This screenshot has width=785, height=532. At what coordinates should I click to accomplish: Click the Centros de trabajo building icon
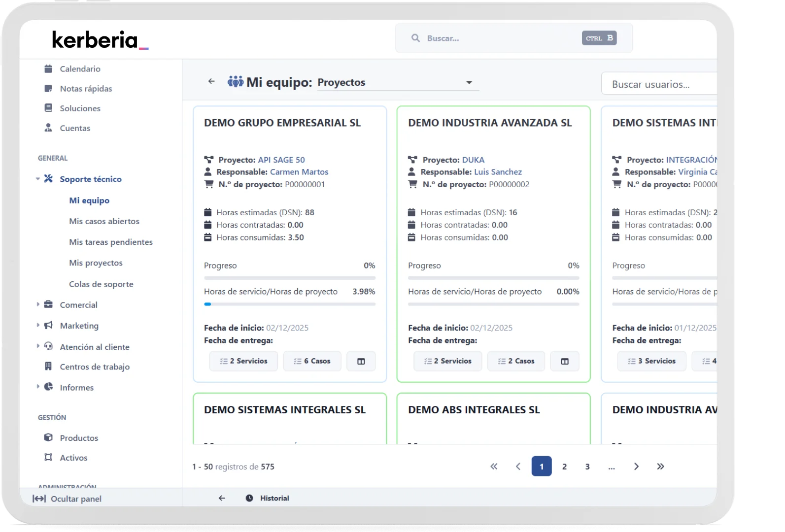[48, 366]
